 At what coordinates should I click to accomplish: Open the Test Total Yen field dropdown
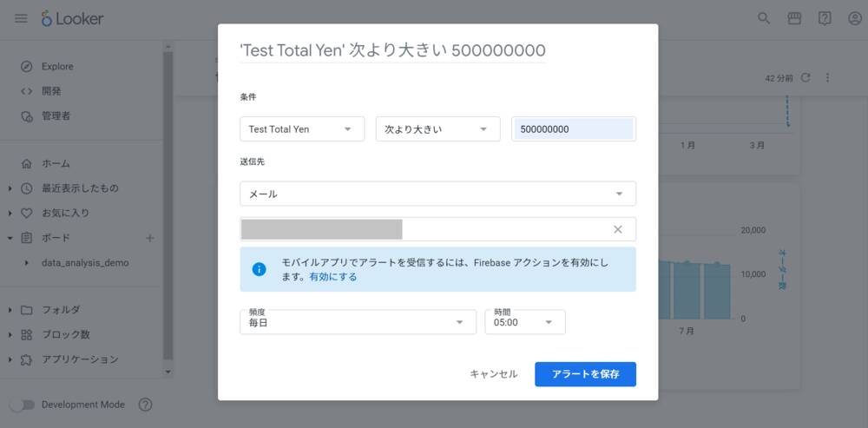point(301,129)
